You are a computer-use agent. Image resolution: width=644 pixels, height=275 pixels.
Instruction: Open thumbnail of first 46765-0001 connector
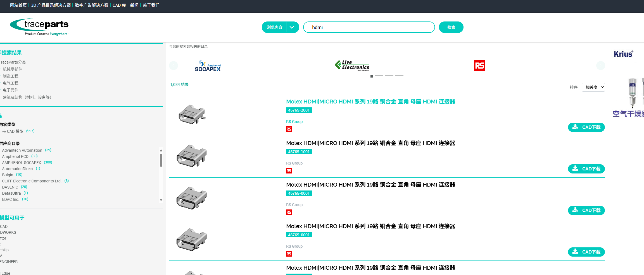click(x=192, y=198)
